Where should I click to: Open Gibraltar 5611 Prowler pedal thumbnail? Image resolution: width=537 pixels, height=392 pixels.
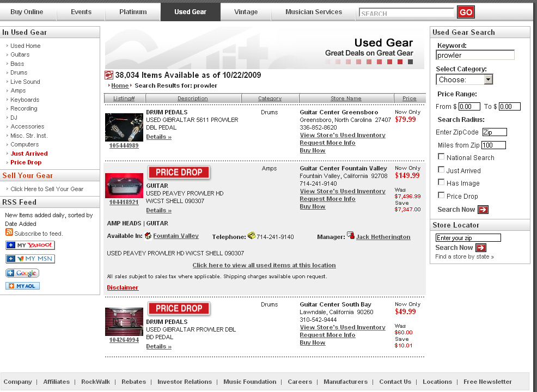[124, 127]
